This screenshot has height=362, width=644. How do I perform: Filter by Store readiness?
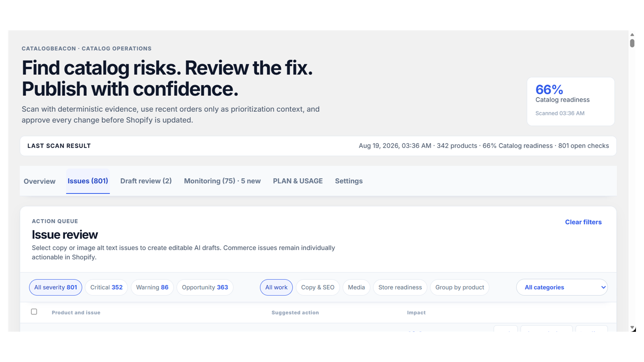400,287
